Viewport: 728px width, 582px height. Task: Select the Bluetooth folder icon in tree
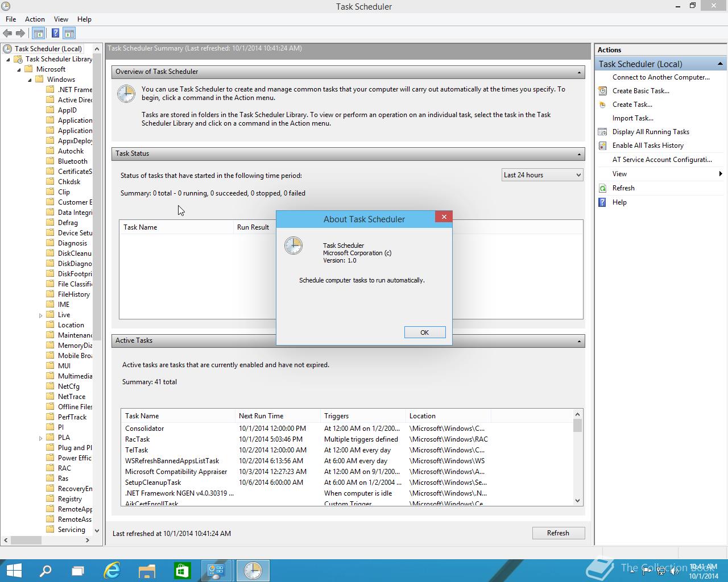point(50,161)
